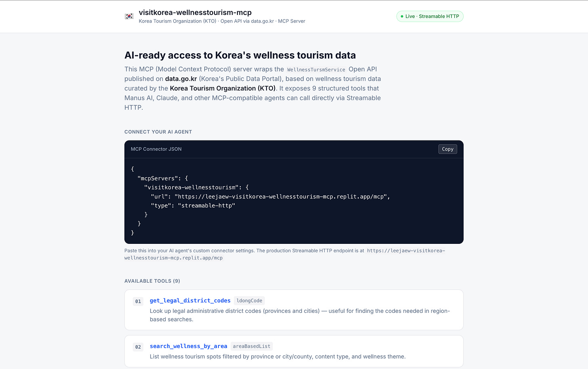Click the WellnessTursmService code label

pos(316,69)
